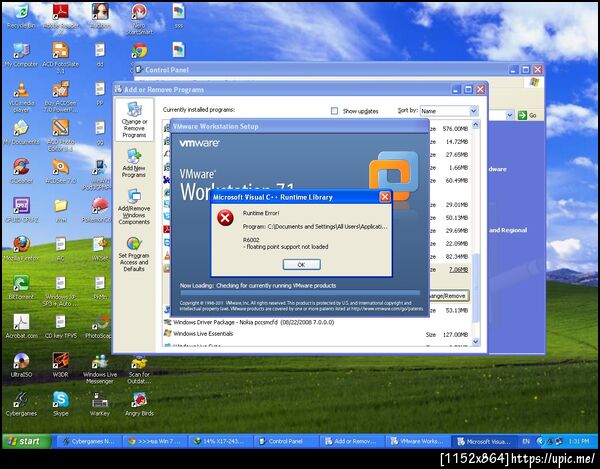Select the CD key TPVS file
This screenshot has width=600, height=469.
coord(61,326)
